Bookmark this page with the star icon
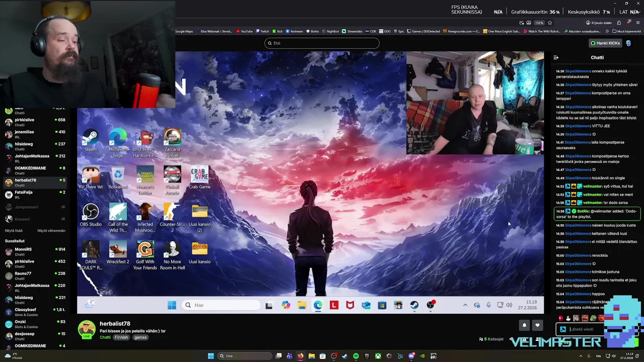 [550, 23]
